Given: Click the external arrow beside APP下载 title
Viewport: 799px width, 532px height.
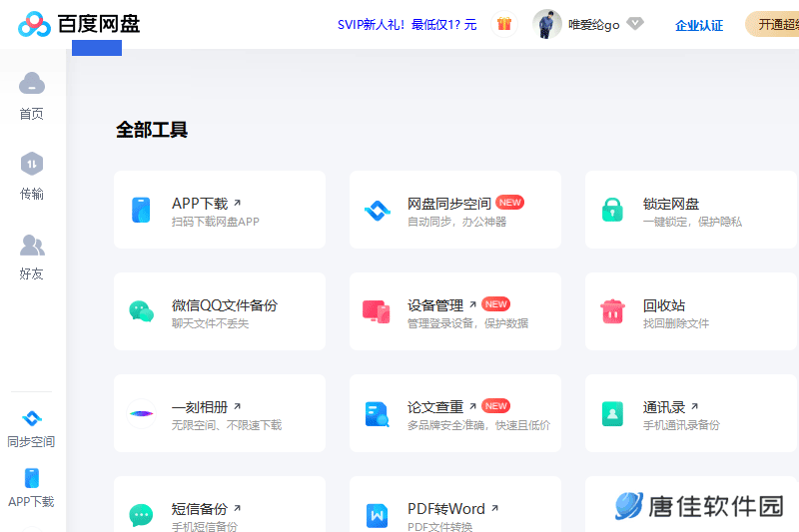Looking at the screenshot, I should (x=237, y=204).
